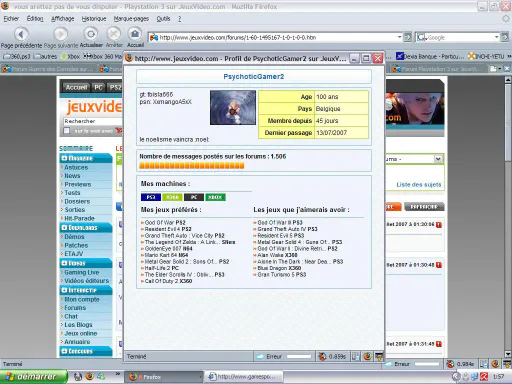Image resolution: width=512 pixels, height=384 pixels.
Task: Open the Outils menu
Action: click(x=163, y=19)
